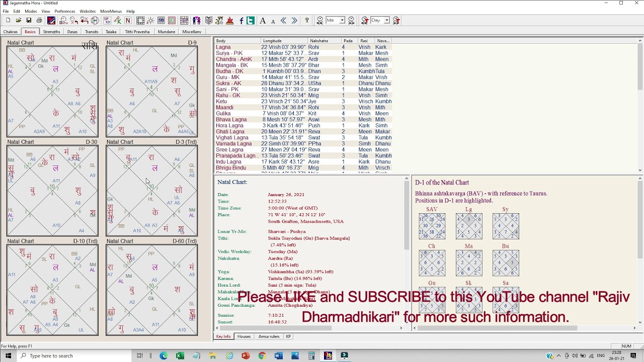Click the double left chevron icon

click(x=283, y=21)
